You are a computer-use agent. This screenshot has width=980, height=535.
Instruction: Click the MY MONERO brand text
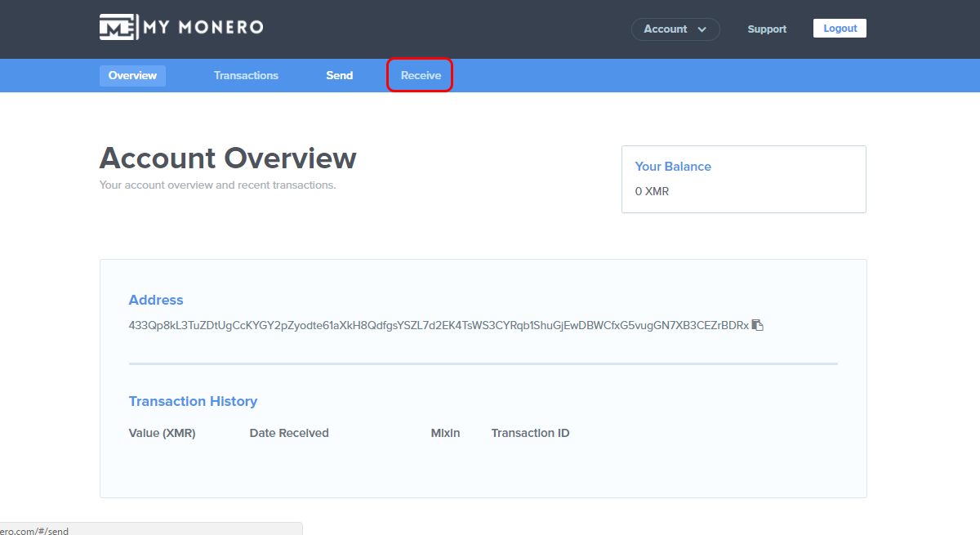coord(203,27)
